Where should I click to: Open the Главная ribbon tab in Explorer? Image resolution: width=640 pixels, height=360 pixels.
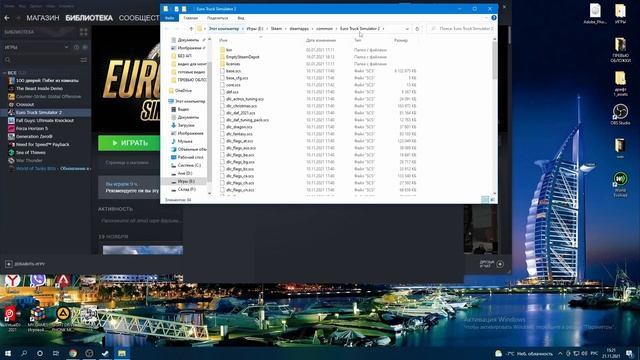(191, 18)
